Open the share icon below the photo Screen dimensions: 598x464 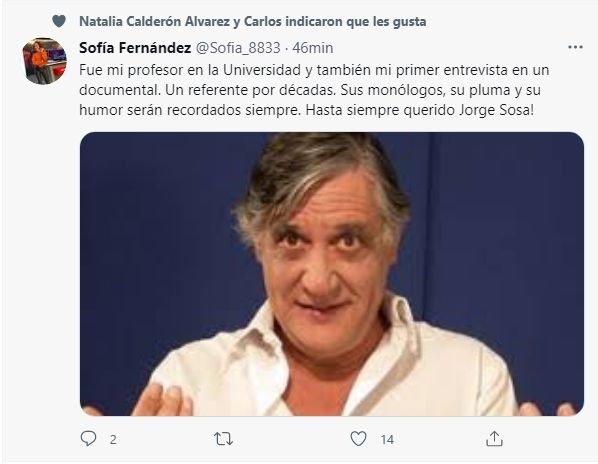(x=494, y=439)
